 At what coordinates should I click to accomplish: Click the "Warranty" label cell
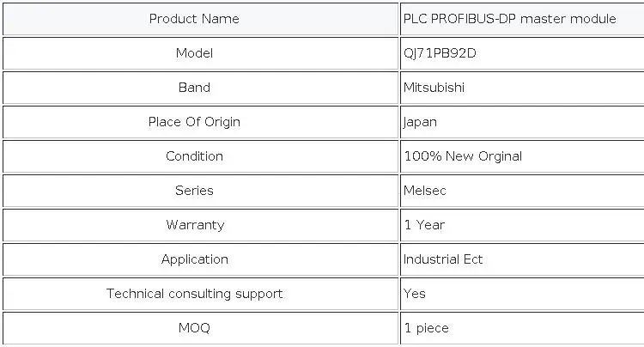click(195, 225)
